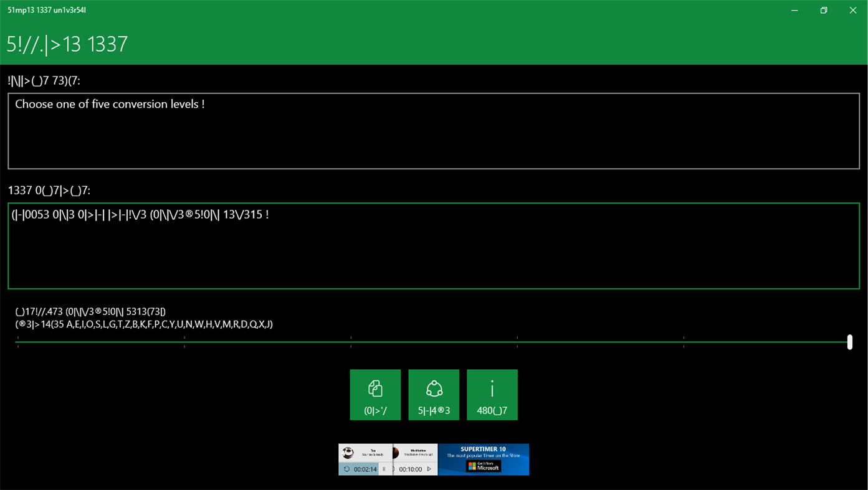Click the 00:02:14 Tea timer display
868x490 pixels.
(365, 469)
